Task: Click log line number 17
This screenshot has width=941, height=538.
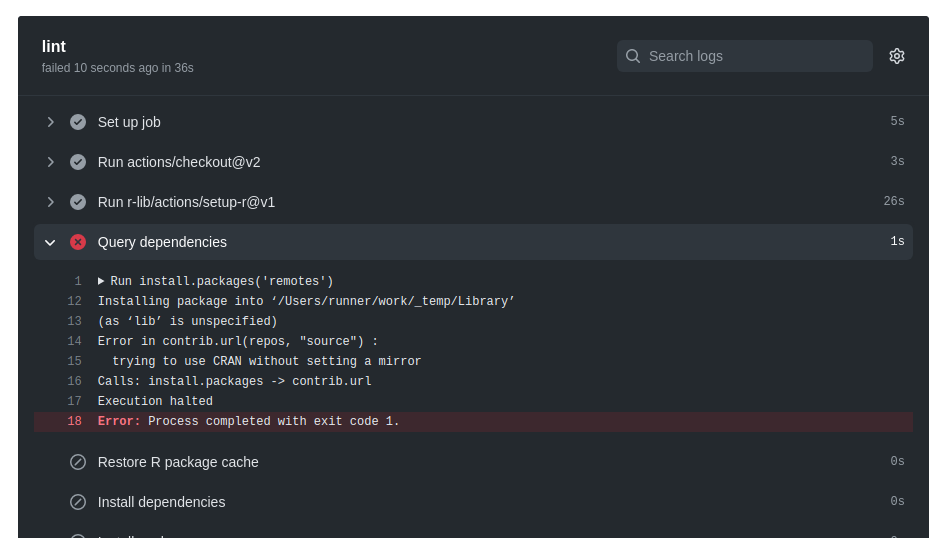Action: (x=74, y=401)
